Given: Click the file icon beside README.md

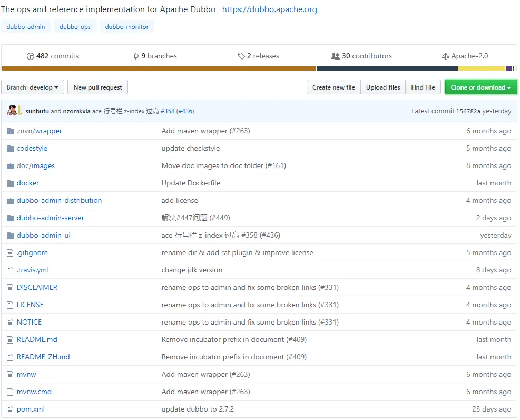Looking at the screenshot, I should pos(10,340).
